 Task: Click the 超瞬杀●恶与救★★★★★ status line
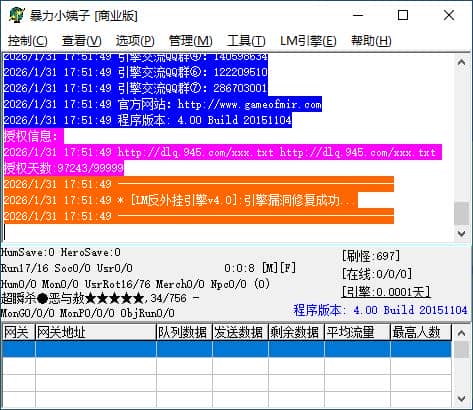(100, 298)
